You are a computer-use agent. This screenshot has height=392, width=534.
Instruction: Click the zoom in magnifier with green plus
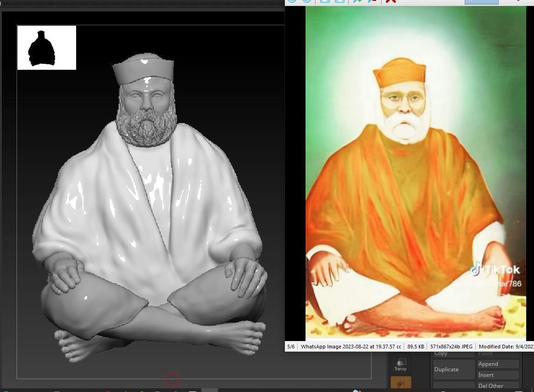357,1
